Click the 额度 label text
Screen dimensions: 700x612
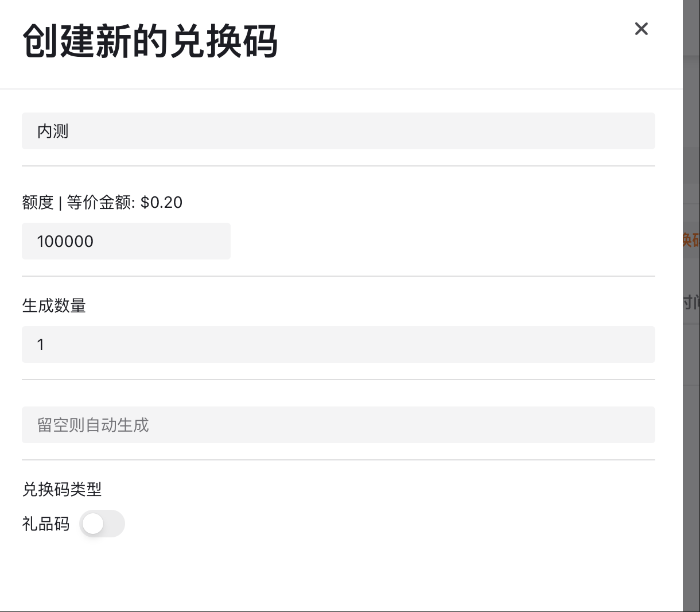[x=38, y=202]
